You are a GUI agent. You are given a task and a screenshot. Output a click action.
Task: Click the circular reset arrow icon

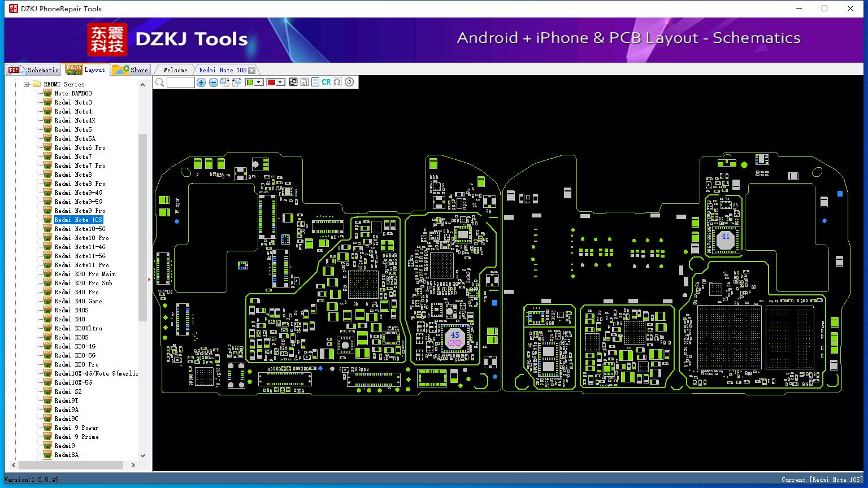point(349,82)
